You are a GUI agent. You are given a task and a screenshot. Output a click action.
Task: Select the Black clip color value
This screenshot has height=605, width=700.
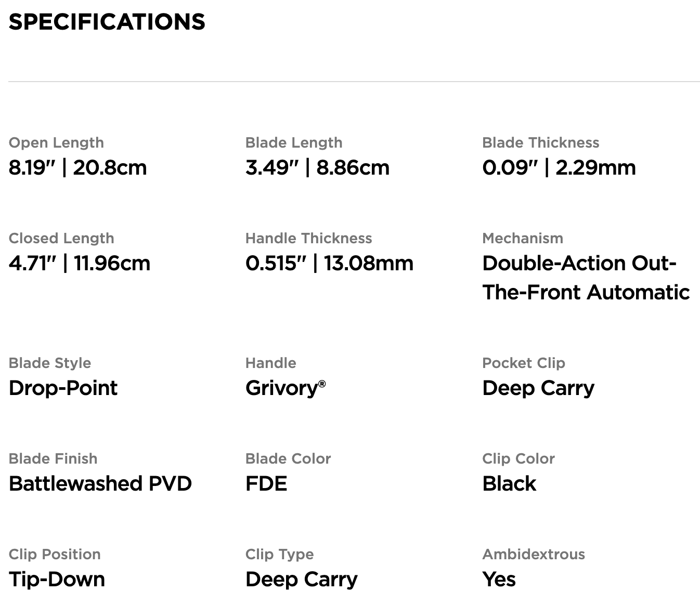coord(509,483)
